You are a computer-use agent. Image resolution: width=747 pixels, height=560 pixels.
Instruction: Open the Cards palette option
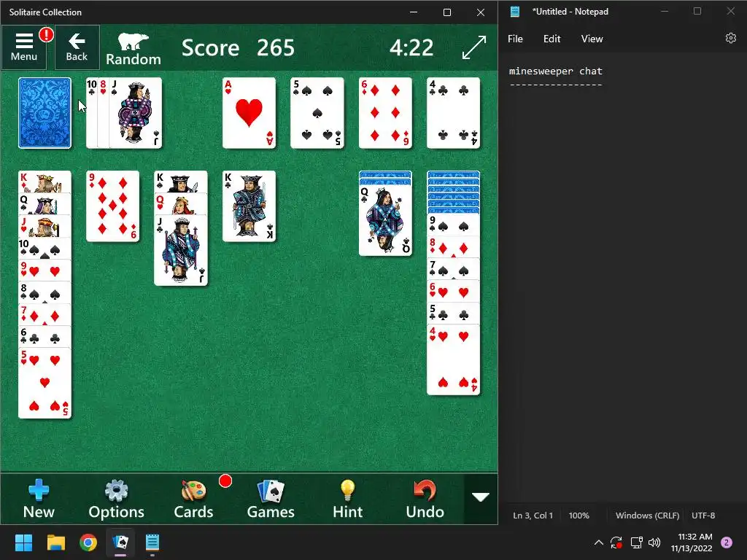(x=193, y=499)
